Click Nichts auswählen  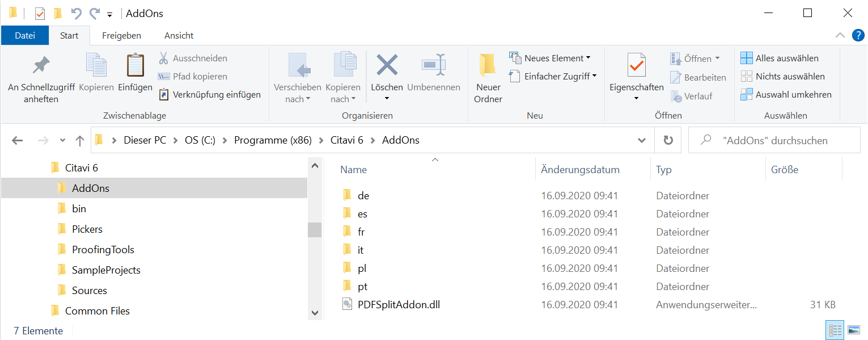tap(782, 76)
